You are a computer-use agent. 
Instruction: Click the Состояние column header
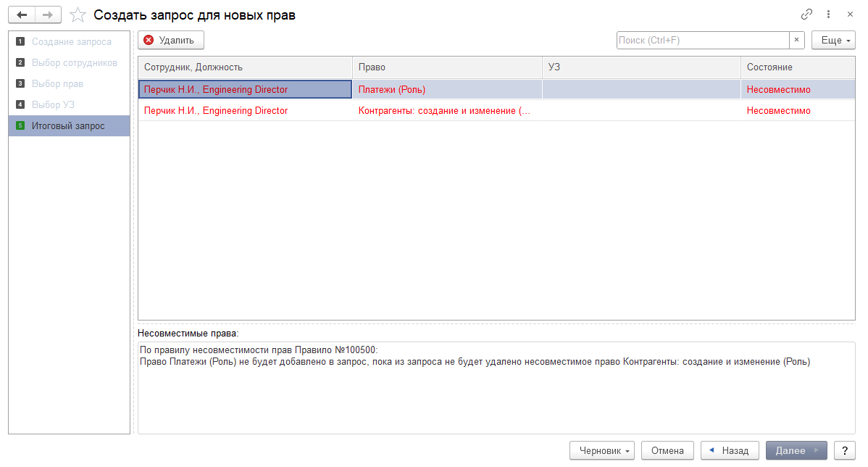coord(798,67)
